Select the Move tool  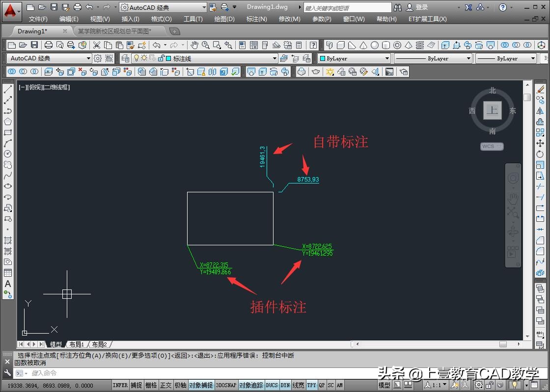[x=540, y=143]
